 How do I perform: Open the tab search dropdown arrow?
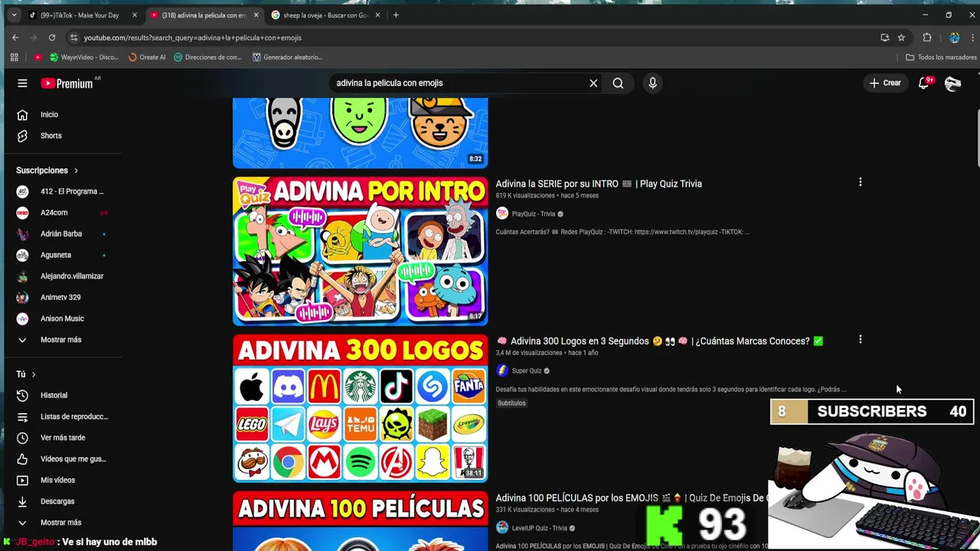click(14, 15)
